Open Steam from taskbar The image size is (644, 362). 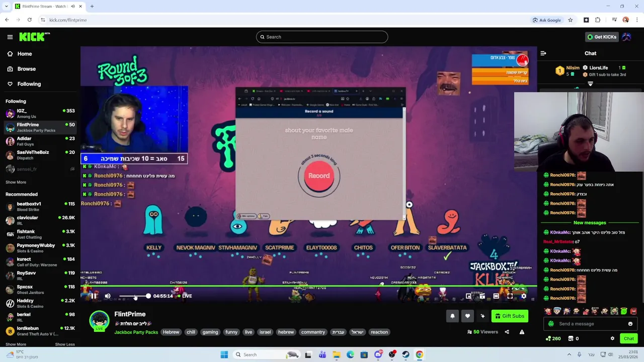click(406, 354)
